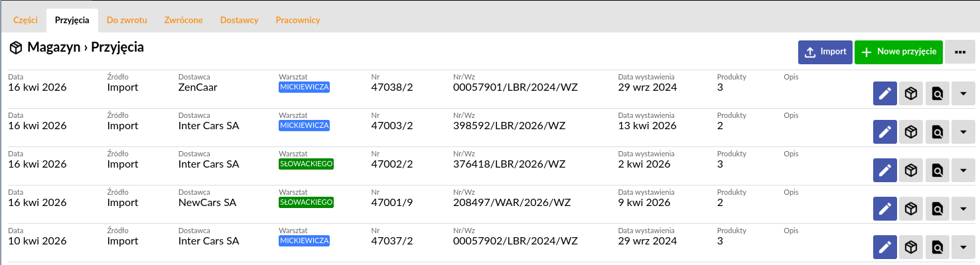Click SŁOWACKIEGO workshop badge on receipt 47002/2

point(306,164)
